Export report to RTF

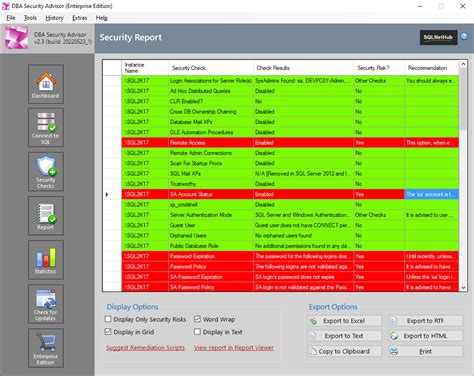click(426, 321)
